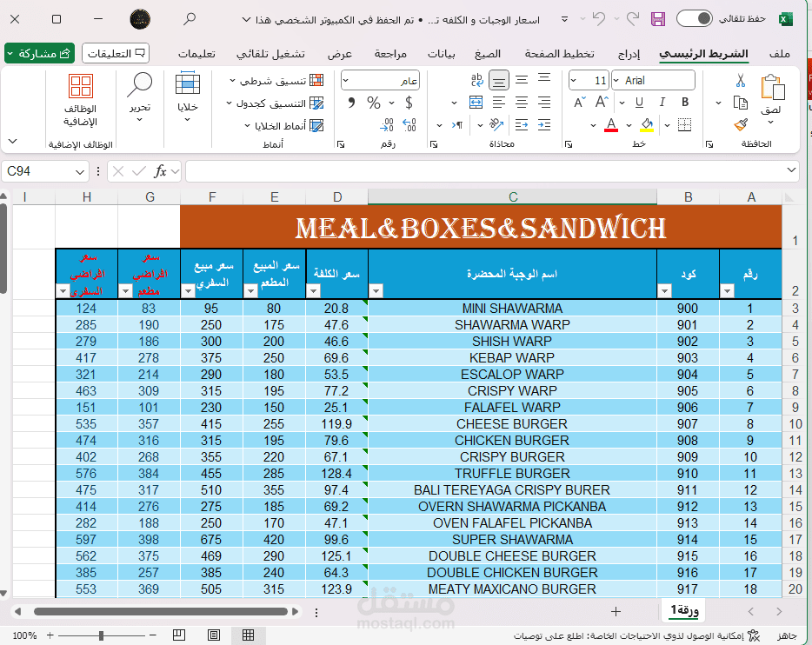Open the تخطيط الصفحة Page Layout tab
Image resolution: width=812 pixels, height=645 pixels.
(x=559, y=54)
